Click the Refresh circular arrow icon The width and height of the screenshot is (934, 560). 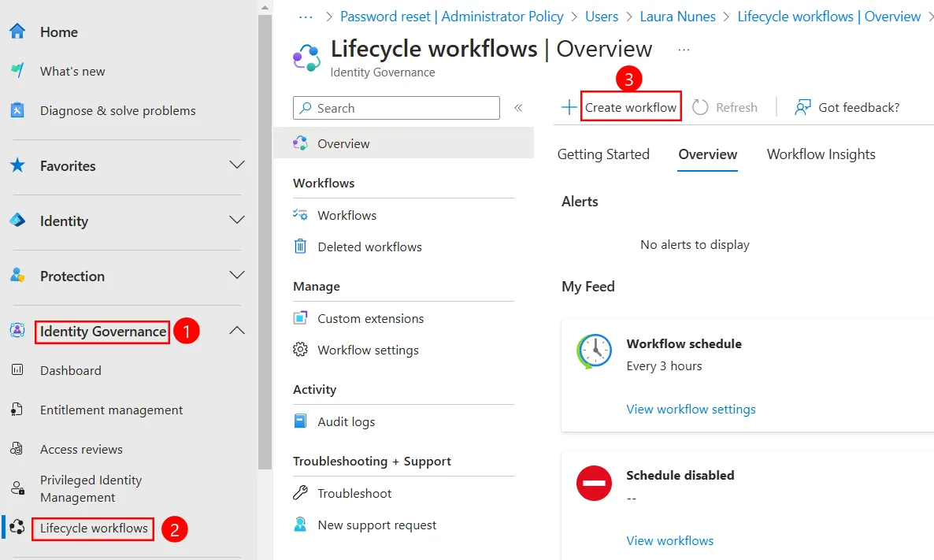(x=700, y=107)
